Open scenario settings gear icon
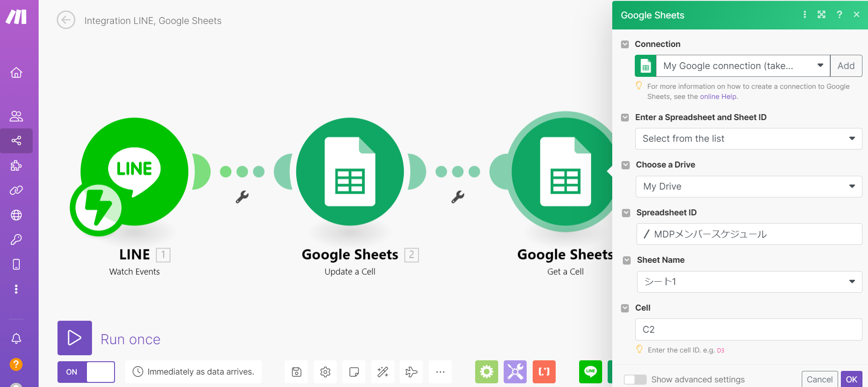This screenshot has width=868, height=387. [x=325, y=372]
